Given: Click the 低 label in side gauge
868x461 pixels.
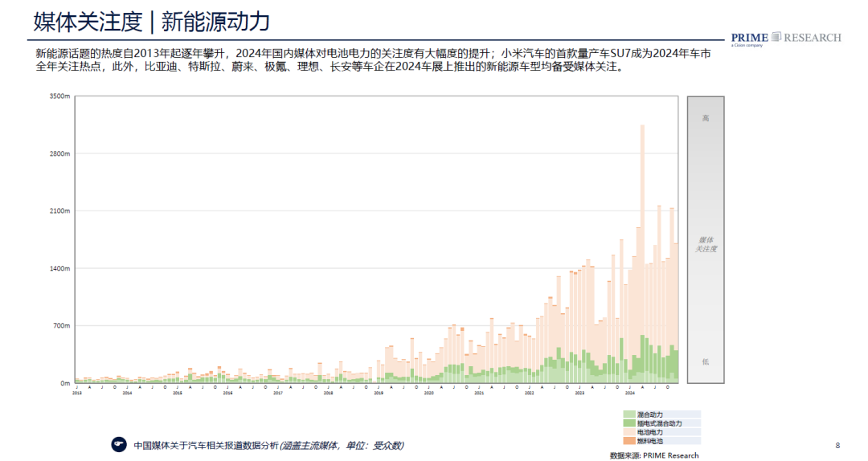Looking at the screenshot, I should [706, 361].
